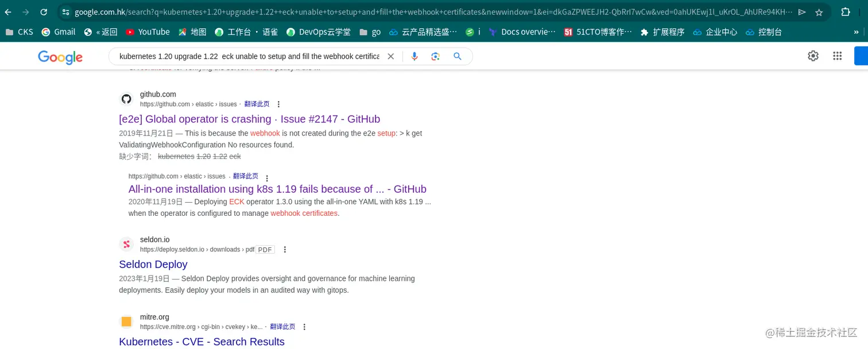The width and height of the screenshot is (868, 349).
Task: Clear the search query with X
Action: tap(390, 56)
